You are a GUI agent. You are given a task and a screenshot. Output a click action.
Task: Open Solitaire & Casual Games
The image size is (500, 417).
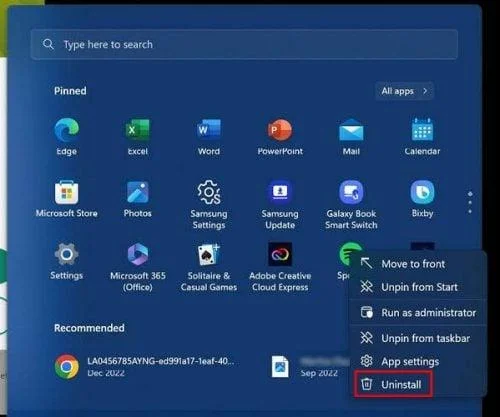pyautogui.click(x=209, y=267)
